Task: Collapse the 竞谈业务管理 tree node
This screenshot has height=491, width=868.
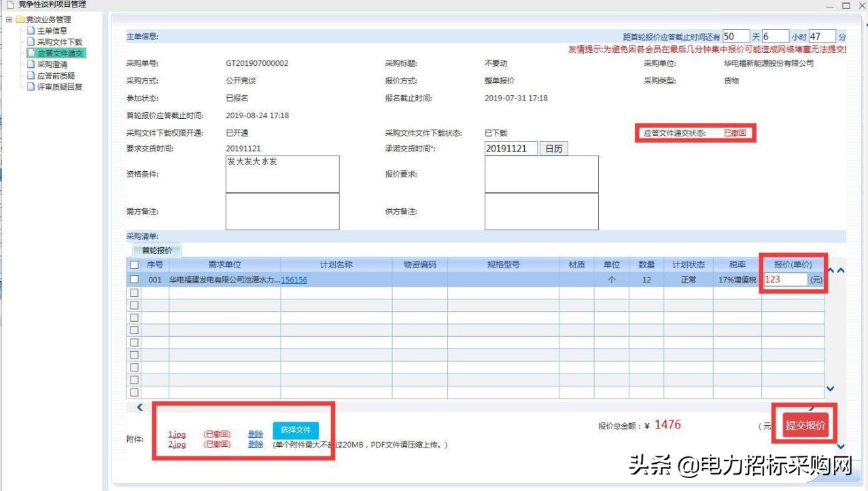Action: point(8,20)
